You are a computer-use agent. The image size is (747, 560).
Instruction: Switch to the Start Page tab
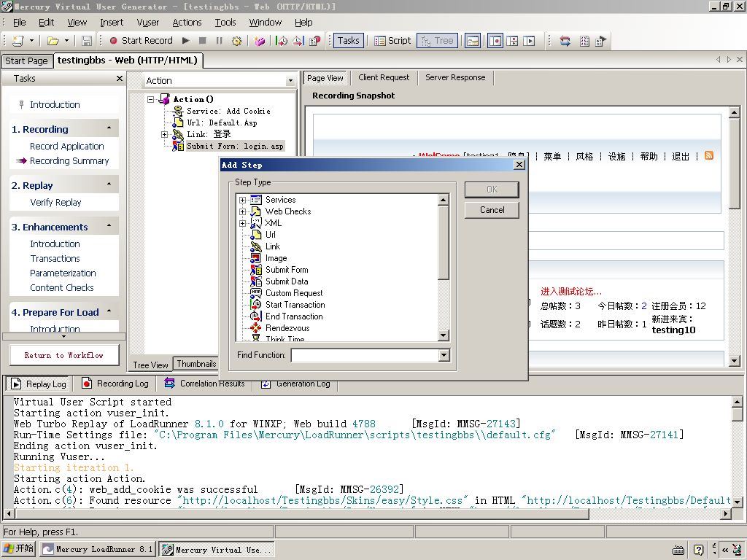click(x=27, y=61)
